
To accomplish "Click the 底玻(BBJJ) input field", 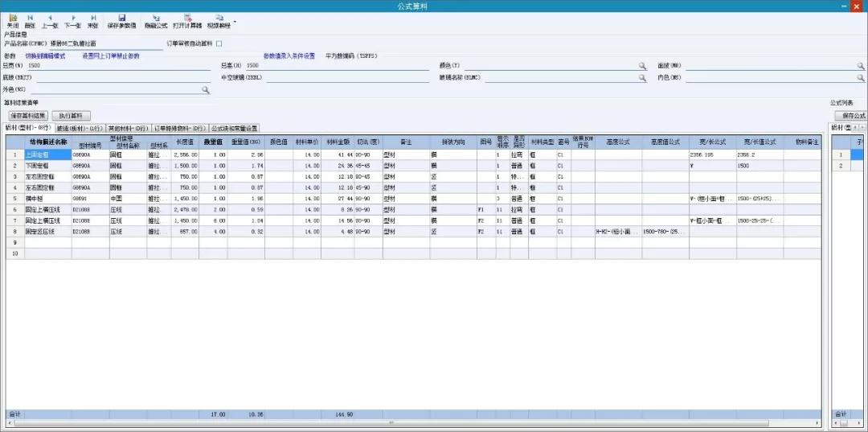I will click(124, 78).
